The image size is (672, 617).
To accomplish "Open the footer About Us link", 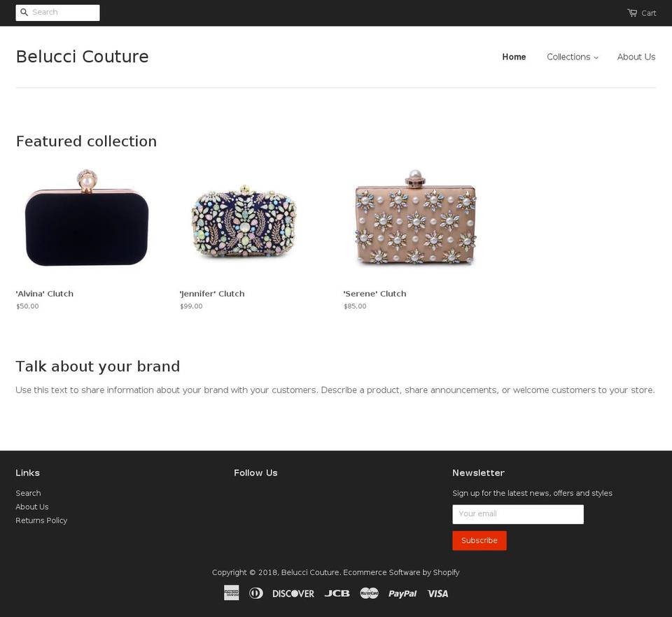I will [x=32, y=507].
